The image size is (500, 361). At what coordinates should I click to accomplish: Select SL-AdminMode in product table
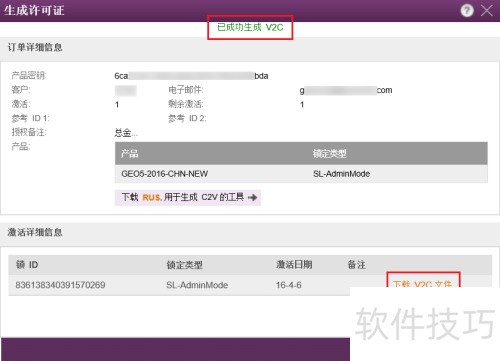tap(341, 174)
